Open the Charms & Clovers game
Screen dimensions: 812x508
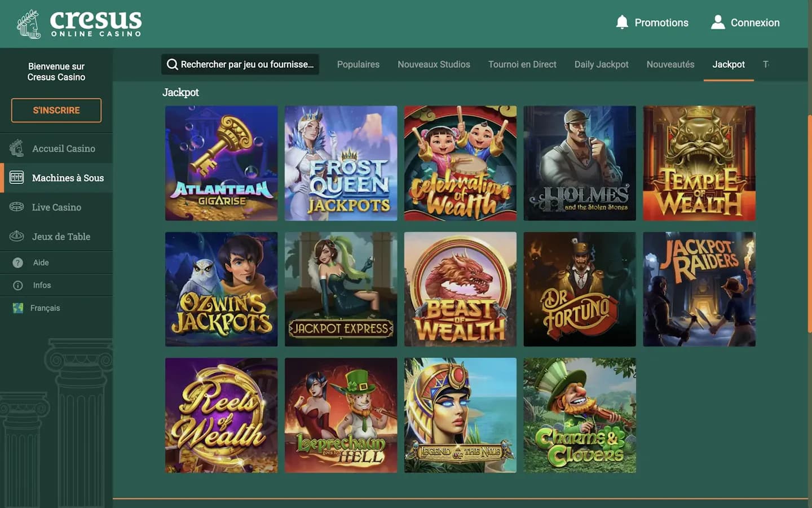point(580,415)
